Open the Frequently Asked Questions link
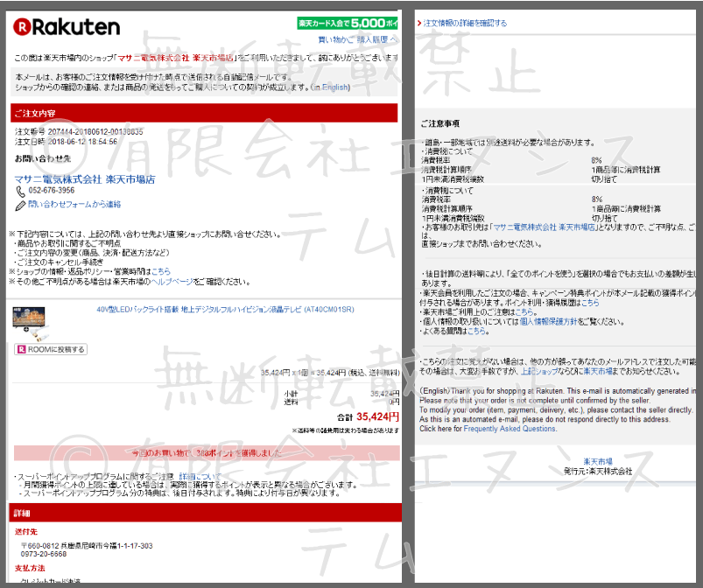The height and width of the screenshot is (588, 703). [x=510, y=429]
